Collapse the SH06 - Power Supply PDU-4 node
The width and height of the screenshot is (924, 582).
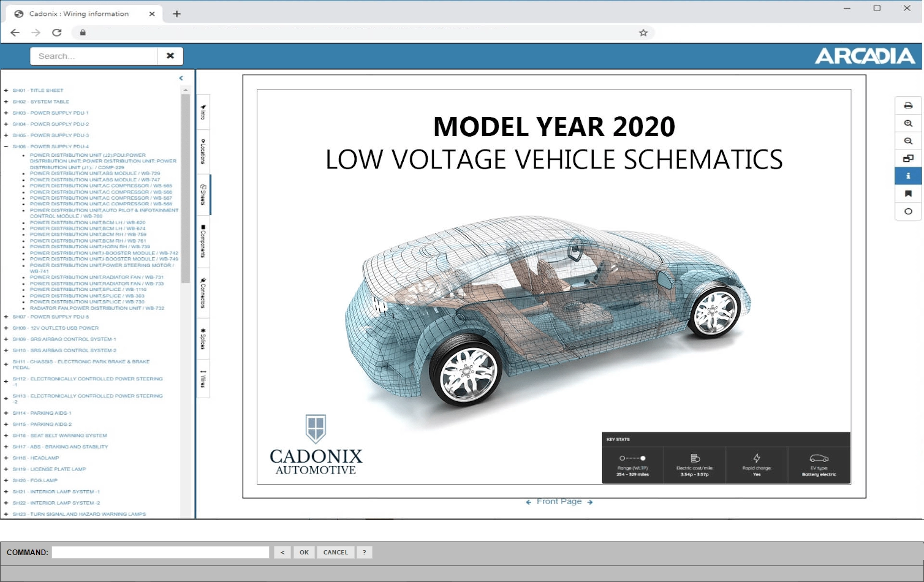point(6,146)
